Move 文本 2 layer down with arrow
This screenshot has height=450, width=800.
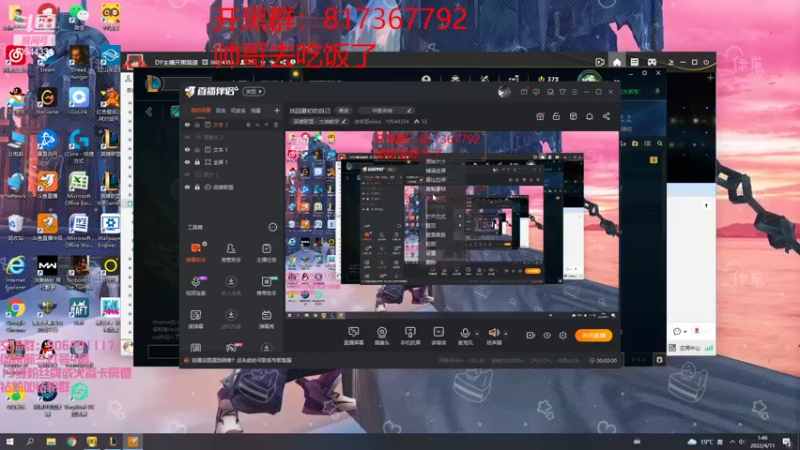pyautogui.click(x=266, y=124)
